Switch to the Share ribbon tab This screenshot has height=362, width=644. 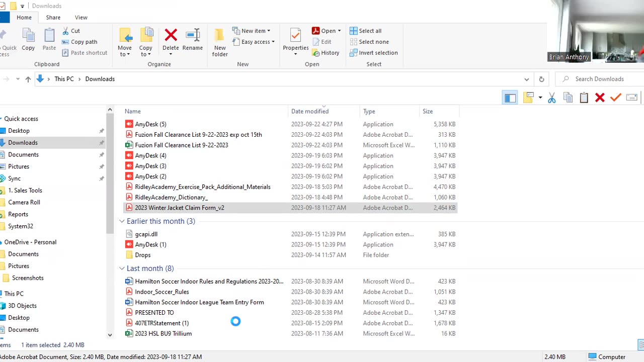[53, 18]
